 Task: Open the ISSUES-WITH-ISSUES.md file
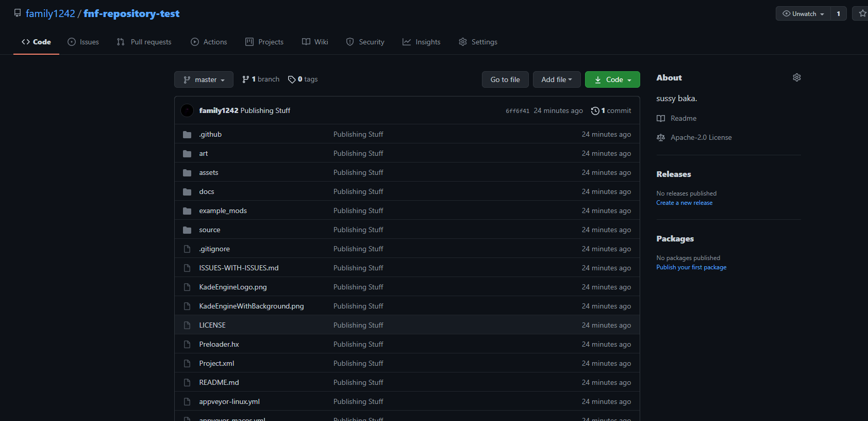point(239,268)
